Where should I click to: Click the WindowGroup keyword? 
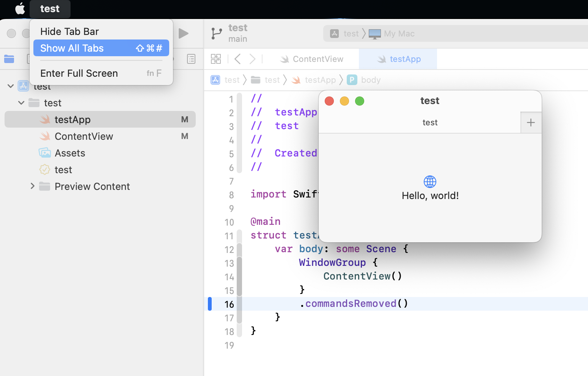332,262
